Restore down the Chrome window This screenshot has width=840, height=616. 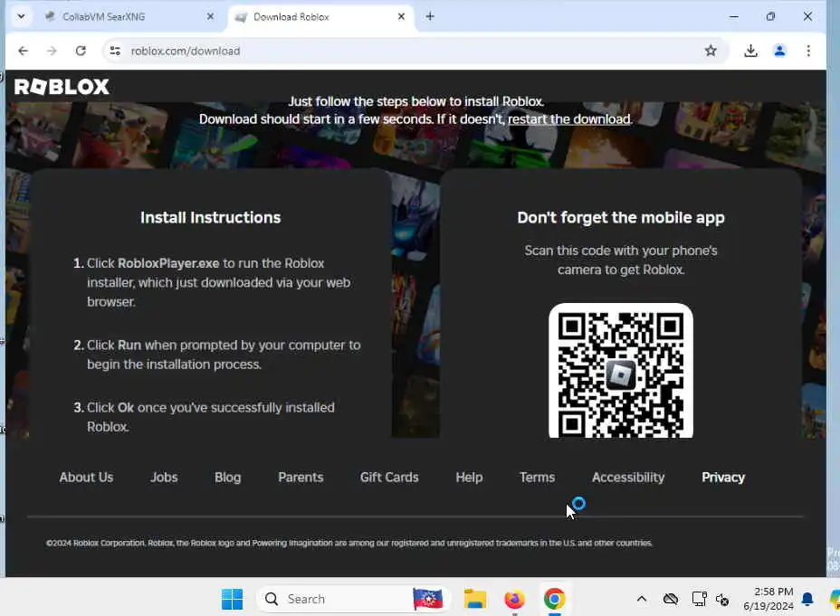click(770, 16)
